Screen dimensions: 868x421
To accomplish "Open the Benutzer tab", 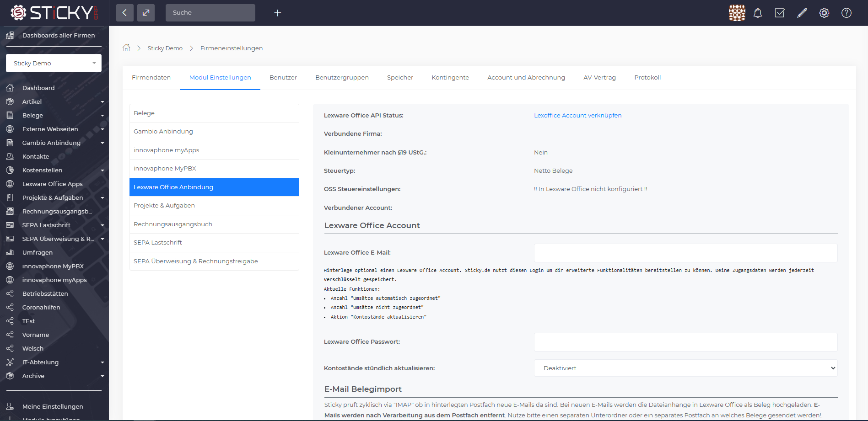I will tap(283, 77).
